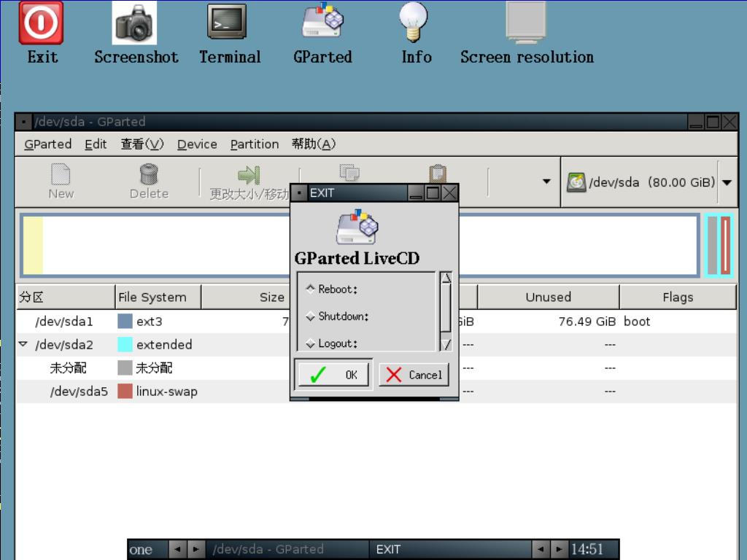Click the gray unallocated block in disk map
This screenshot has height=560, width=747.
(713, 246)
